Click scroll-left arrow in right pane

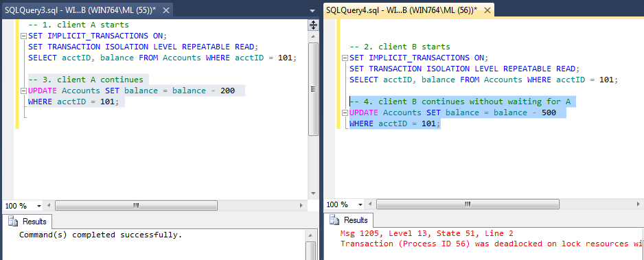click(x=370, y=204)
